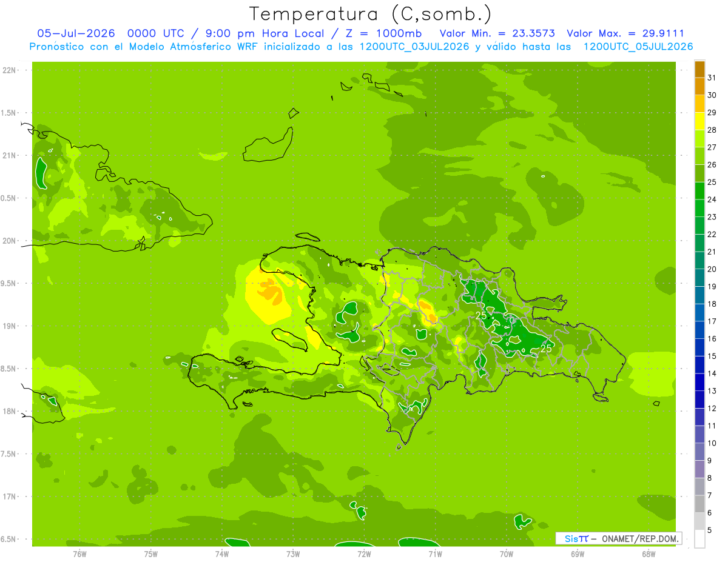Click the "76W" longitude axis label
The width and height of the screenshot is (728, 562).
[79, 554]
